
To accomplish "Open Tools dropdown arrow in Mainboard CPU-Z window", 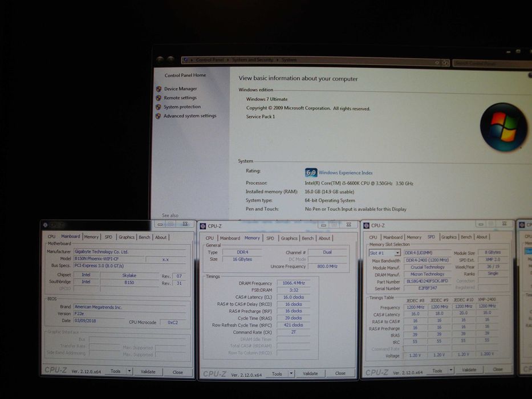I will (x=129, y=371).
